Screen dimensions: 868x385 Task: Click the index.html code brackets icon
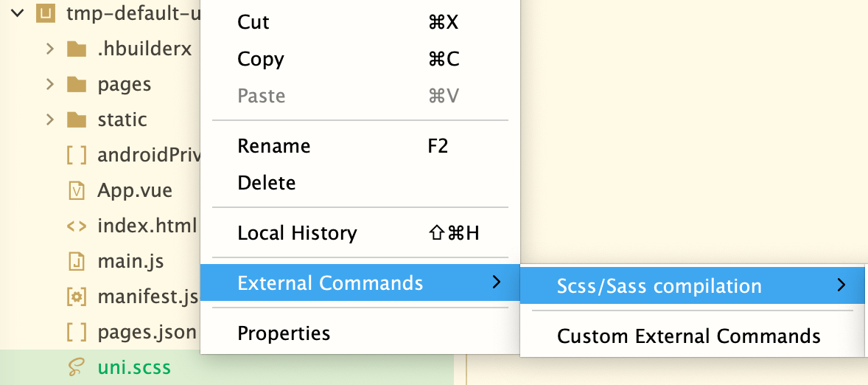click(x=76, y=226)
